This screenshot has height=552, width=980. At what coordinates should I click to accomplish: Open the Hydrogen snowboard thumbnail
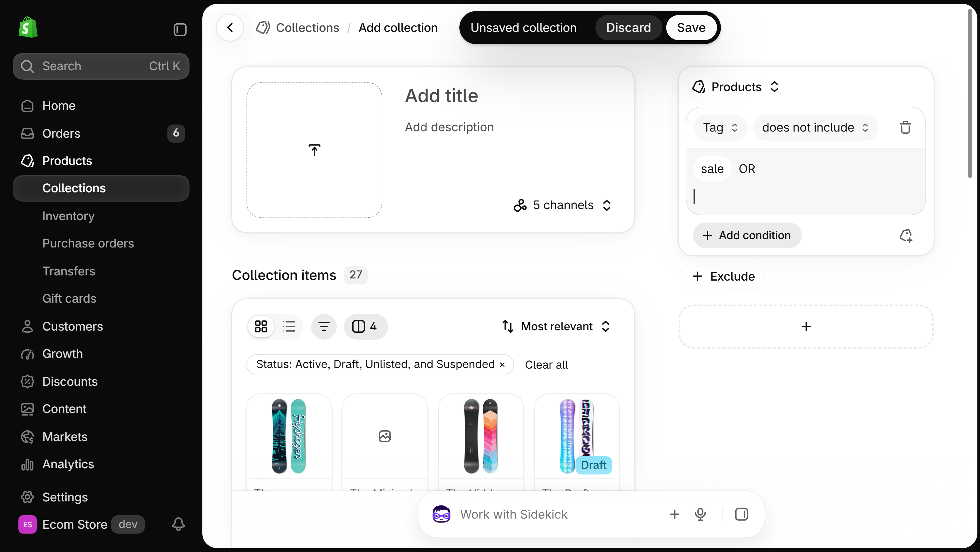[289, 436]
